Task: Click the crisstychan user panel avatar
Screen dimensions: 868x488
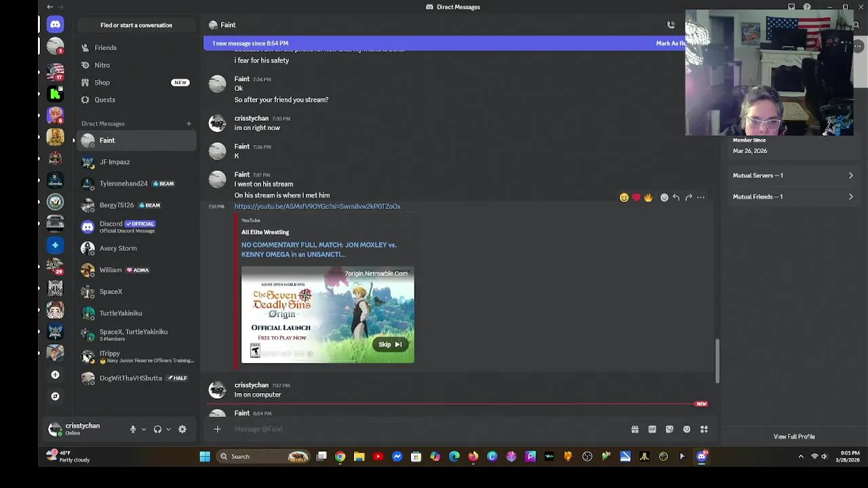Action: tap(55, 429)
